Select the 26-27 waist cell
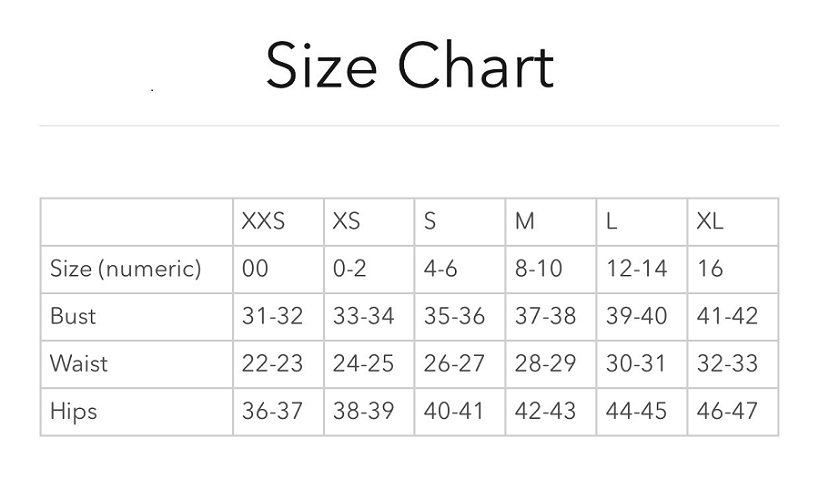The width and height of the screenshot is (819, 500). 454,363
